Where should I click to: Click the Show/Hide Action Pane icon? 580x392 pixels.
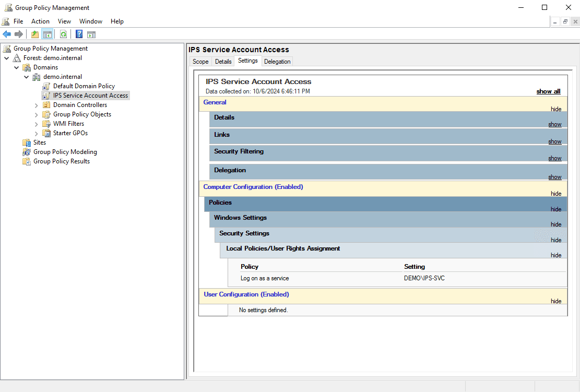click(x=91, y=34)
